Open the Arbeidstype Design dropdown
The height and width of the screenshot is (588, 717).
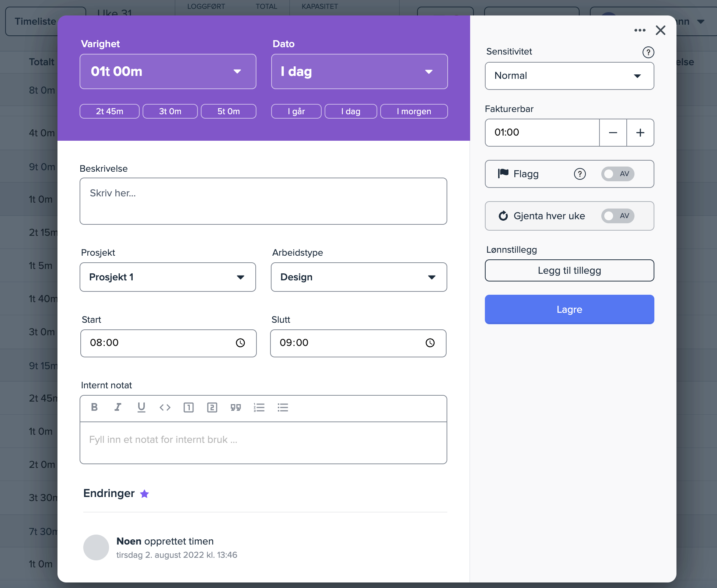click(359, 277)
